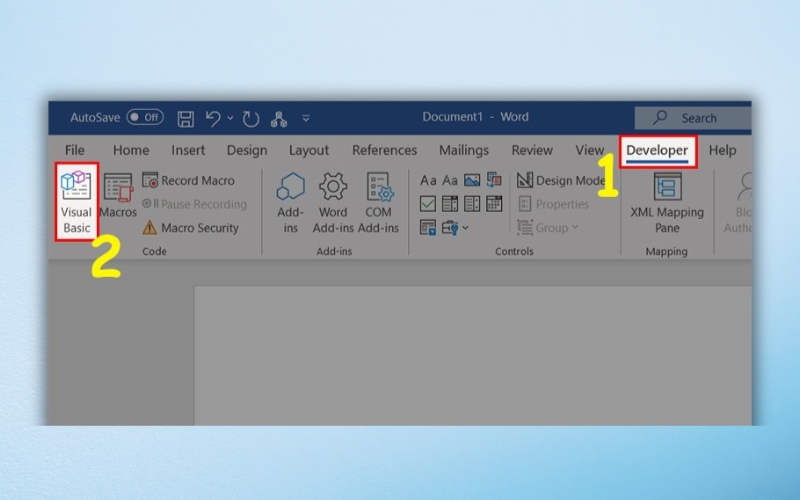Toggle Design Mode
The width and height of the screenshot is (800, 500).
click(561, 181)
